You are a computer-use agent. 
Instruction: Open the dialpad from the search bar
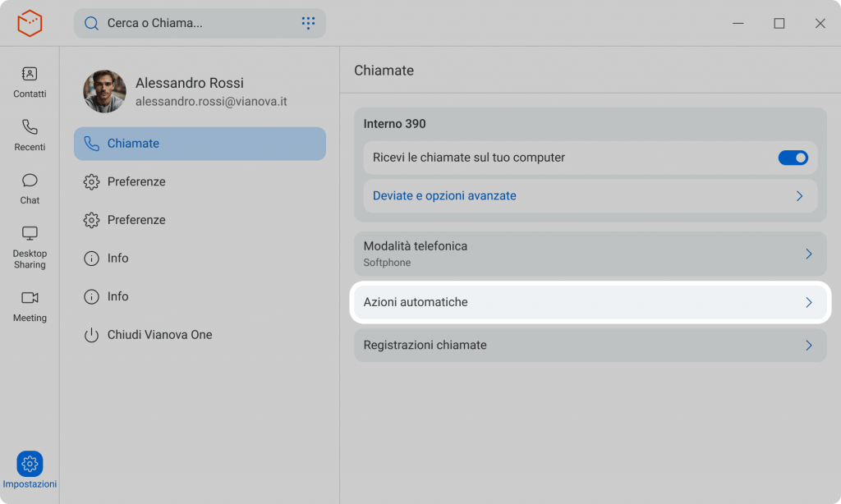click(x=308, y=23)
